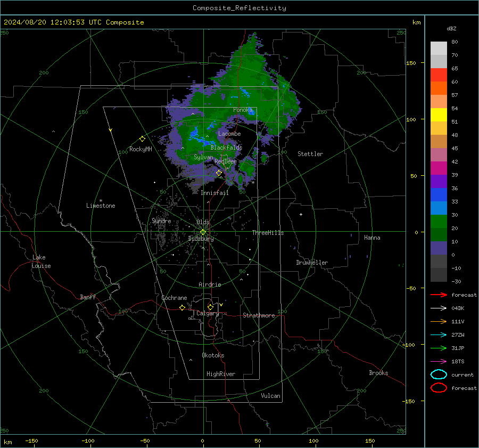The height and width of the screenshot is (448, 479).
Task: Click the 18TS legend label
Action: point(458,362)
